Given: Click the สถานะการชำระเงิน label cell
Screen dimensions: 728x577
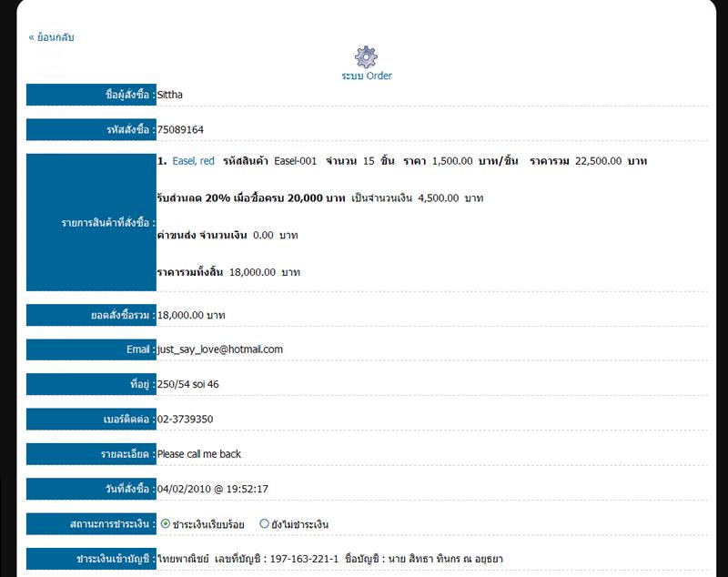Looking at the screenshot, I should click(91, 524).
